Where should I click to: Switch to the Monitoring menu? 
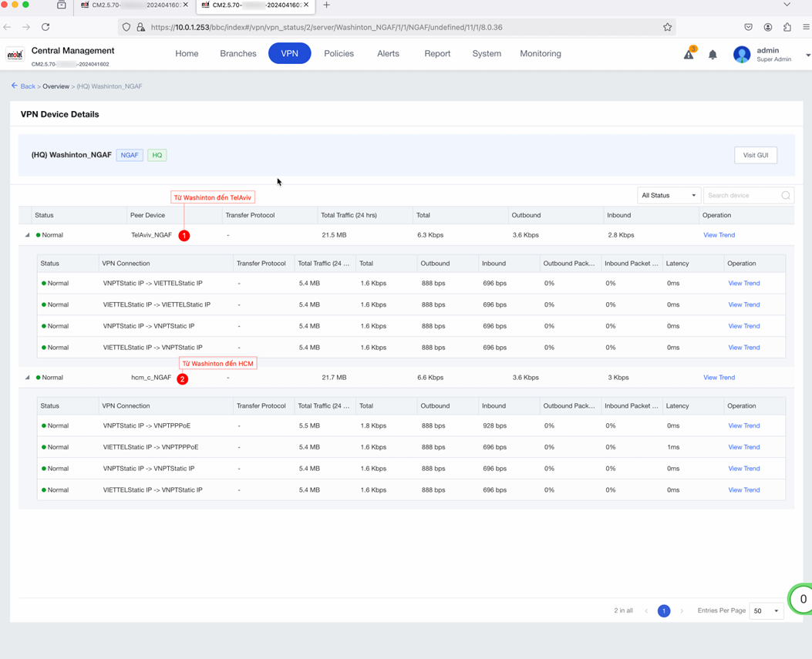coord(540,53)
